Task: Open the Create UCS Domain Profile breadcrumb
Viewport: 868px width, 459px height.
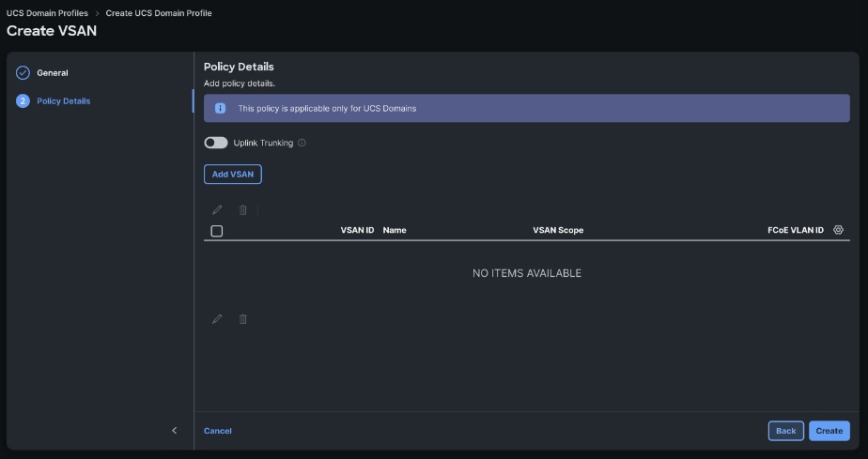Action: 159,13
